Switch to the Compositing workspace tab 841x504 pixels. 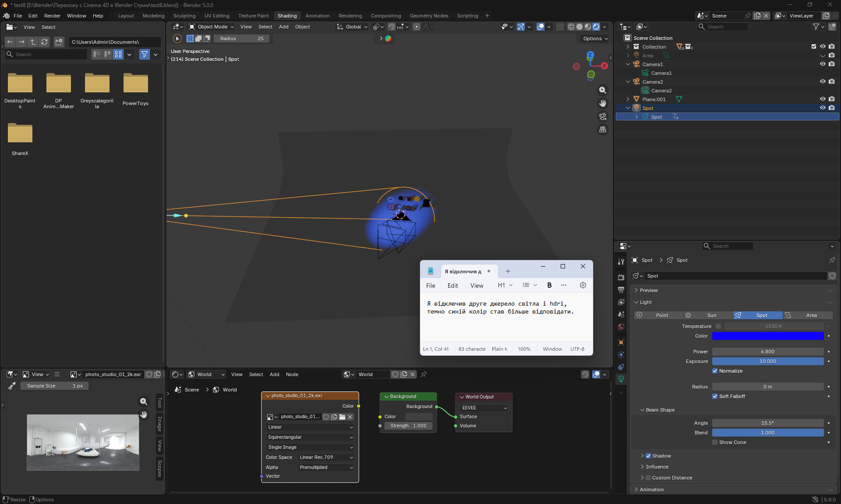click(x=385, y=16)
